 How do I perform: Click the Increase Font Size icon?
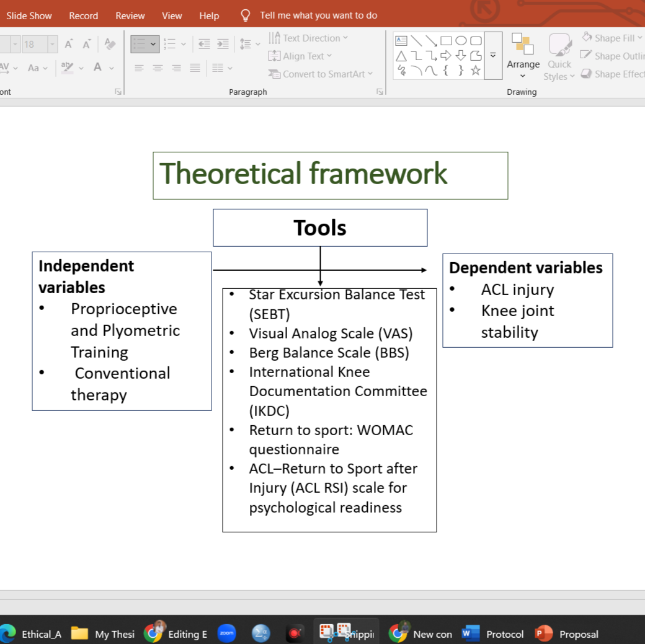tap(69, 44)
